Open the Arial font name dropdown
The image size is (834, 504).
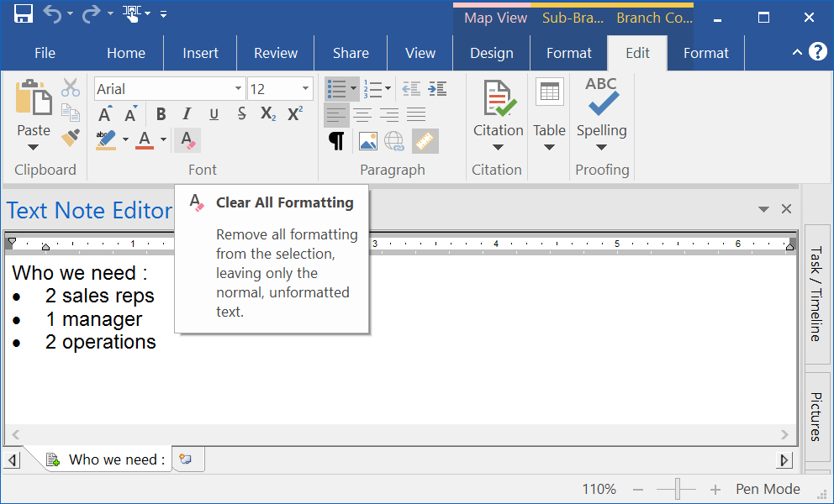tap(238, 88)
